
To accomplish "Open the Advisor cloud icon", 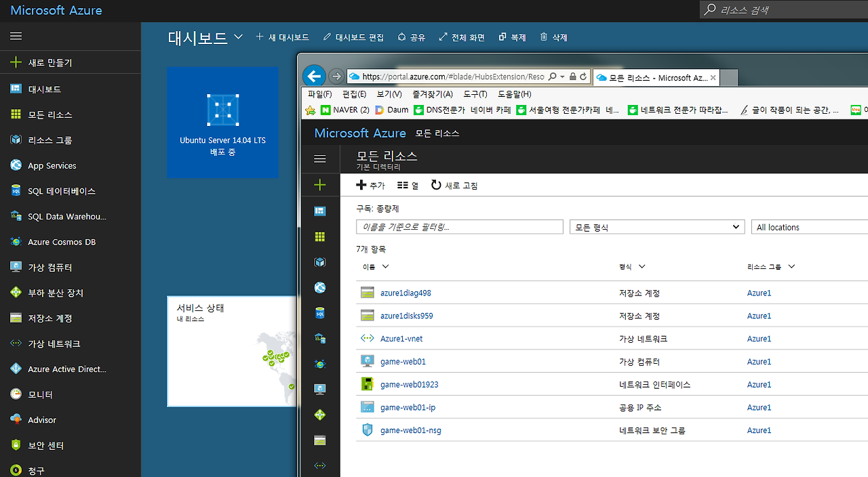I will click(16, 420).
